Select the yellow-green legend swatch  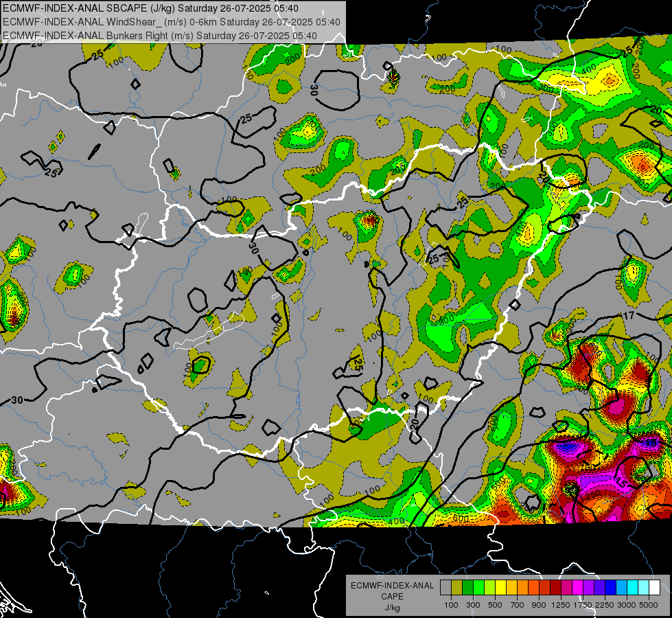490,587
